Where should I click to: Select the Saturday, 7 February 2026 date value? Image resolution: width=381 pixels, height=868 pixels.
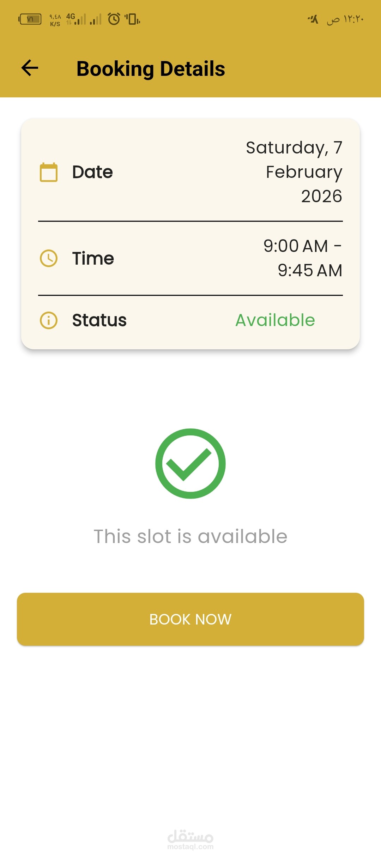point(294,172)
